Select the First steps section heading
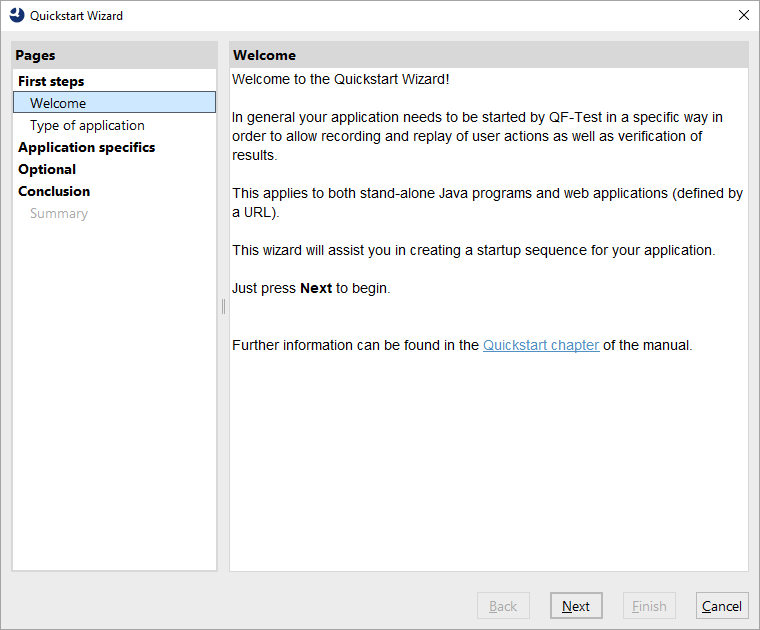 coord(51,81)
